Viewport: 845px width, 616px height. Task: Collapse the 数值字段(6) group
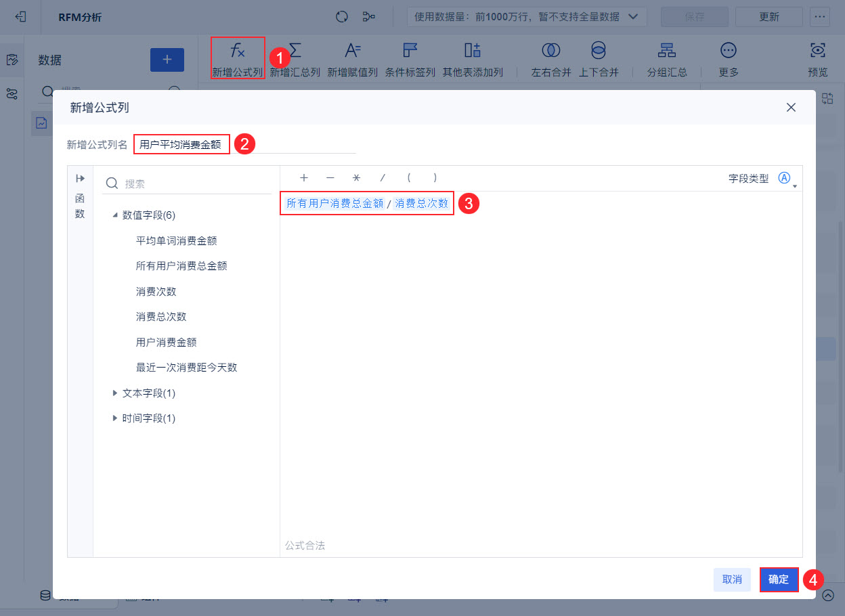(x=115, y=215)
